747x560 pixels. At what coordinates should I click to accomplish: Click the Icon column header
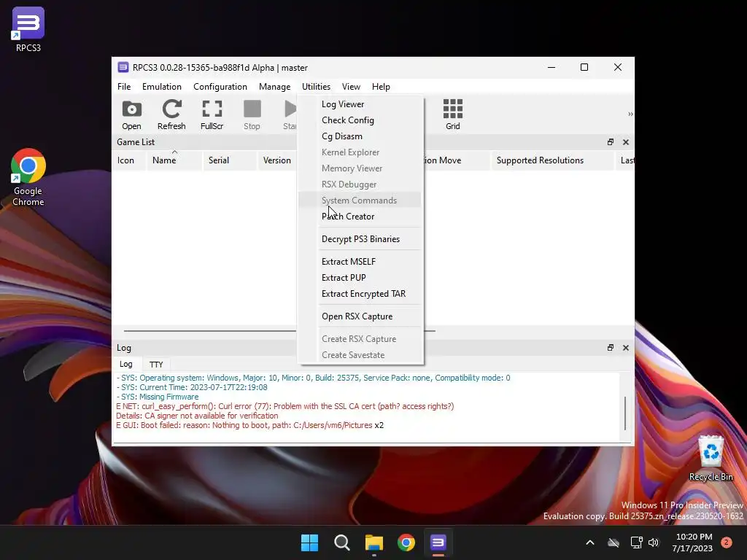pyautogui.click(x=129, y=160)
